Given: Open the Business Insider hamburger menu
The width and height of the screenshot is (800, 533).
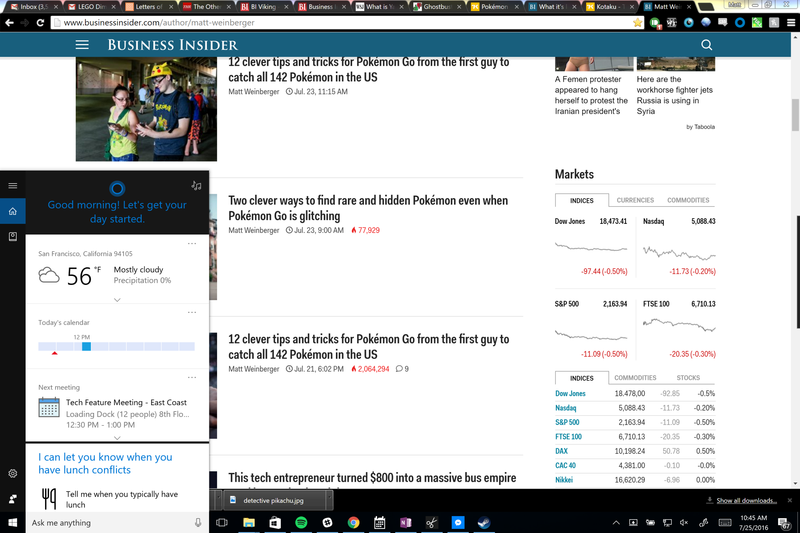Looking at the screenshot, I should coord(82,45).
